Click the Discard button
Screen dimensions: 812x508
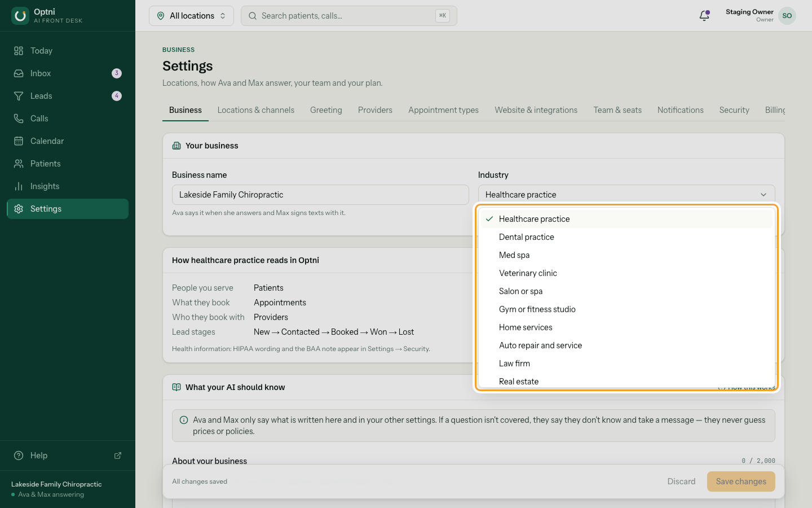681,481
